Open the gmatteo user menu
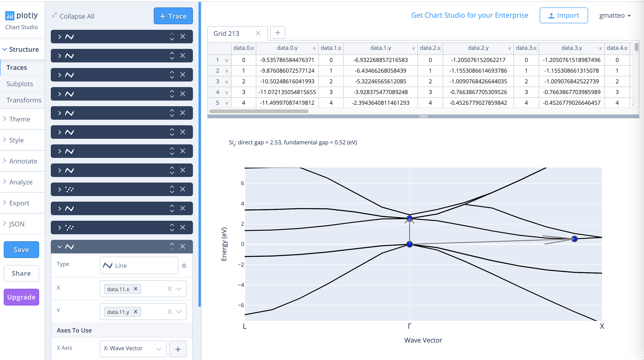The height and width of the screenshot is (360, 644). [615, 16]
